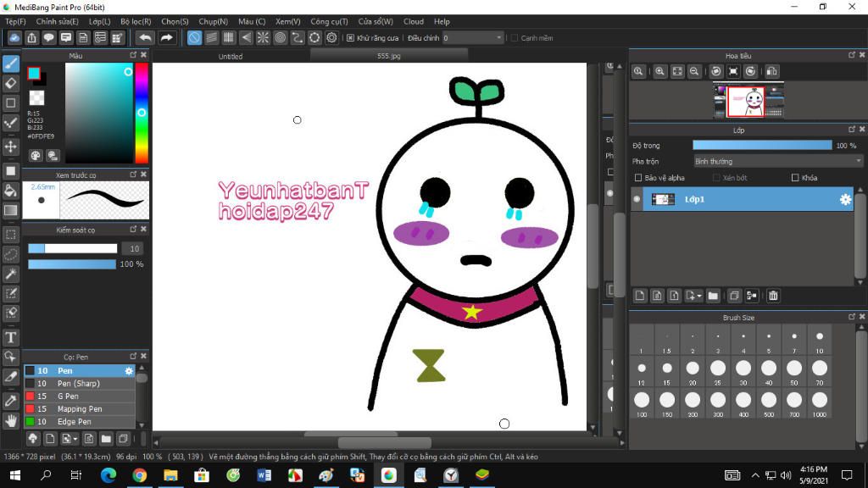Open the Bộ lọc(R) menu
The height and width of the screenshot is (488, 868).
pos(136,21)
